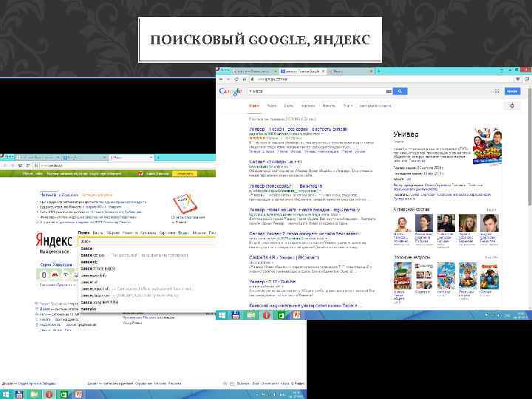This screenshot has height=399, width=532.
Task: Open Google search settings gear icon
Action: pos(512,106)
